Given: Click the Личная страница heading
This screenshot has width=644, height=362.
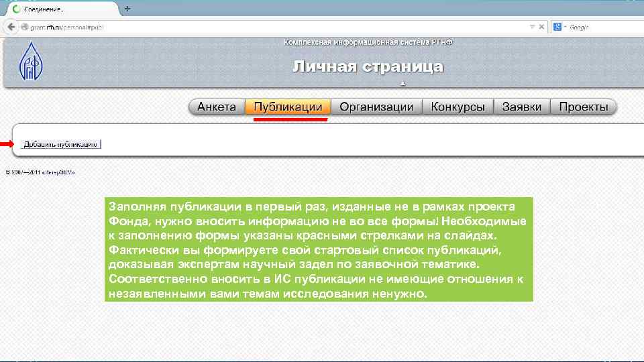Looking at the screenshot, I should tap(368, 66).
